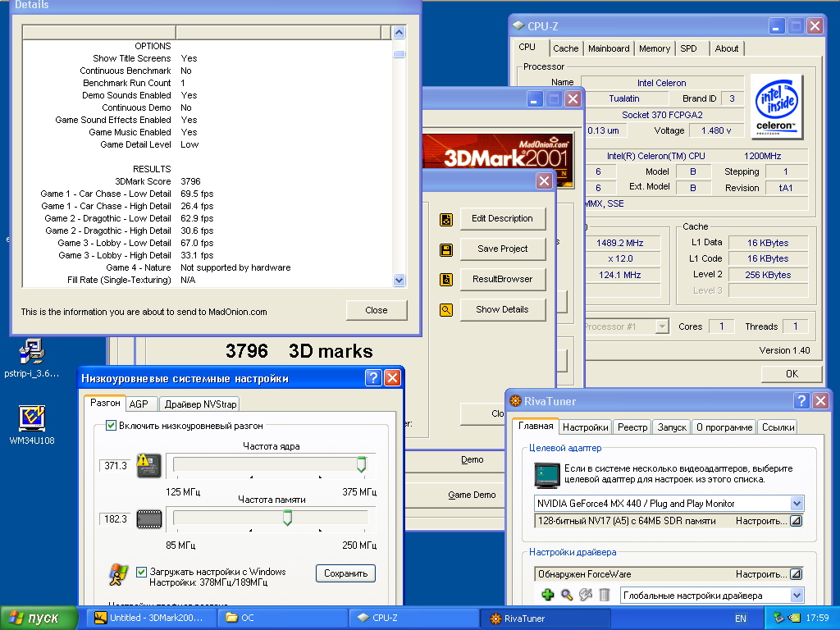Image resolution: width=840 pixels, height=630 pixels.
Task: Click the RivaTuner monitor adapter icon
Action: [x=547, y=475]
